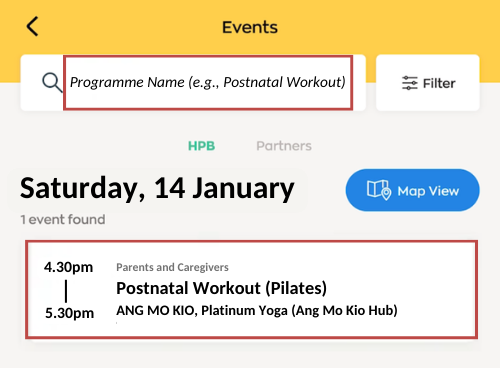
Task: Click the filter sliders icon
Action: (x=410, y=83)
